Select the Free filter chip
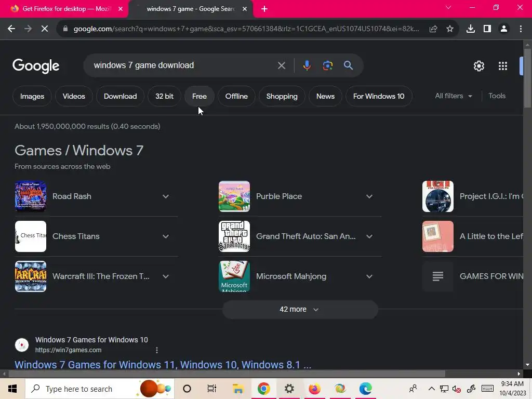This screenshot has width=532, height=399. [199, 96]
